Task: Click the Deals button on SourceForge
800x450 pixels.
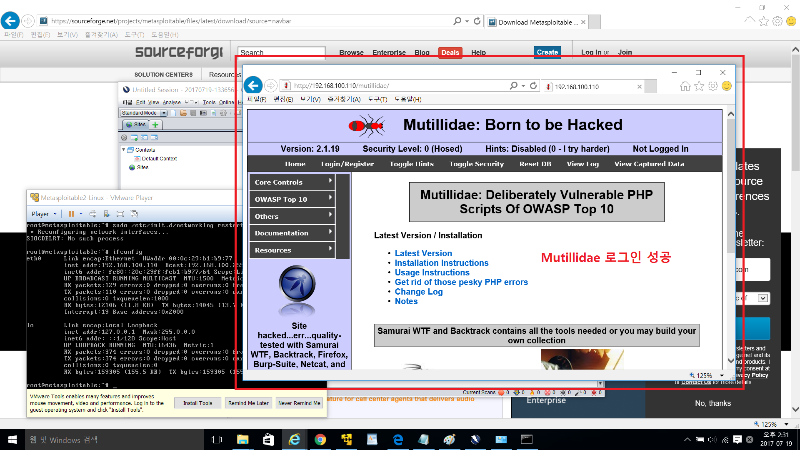Action: [x=450, y=53]
